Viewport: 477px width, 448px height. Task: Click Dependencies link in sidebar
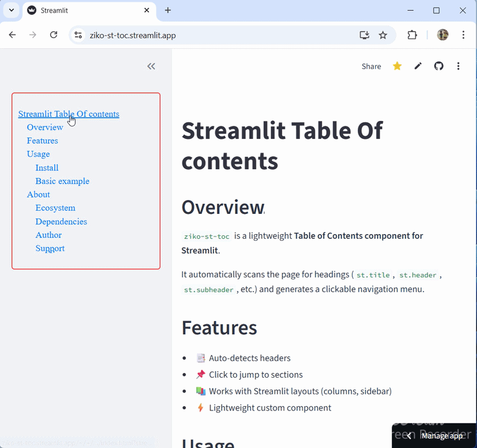(x=61, y=222)
